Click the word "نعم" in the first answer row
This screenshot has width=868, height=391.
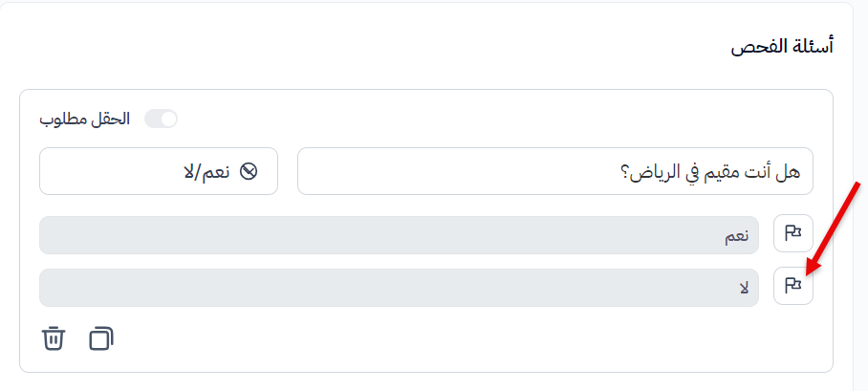(734, 236)
